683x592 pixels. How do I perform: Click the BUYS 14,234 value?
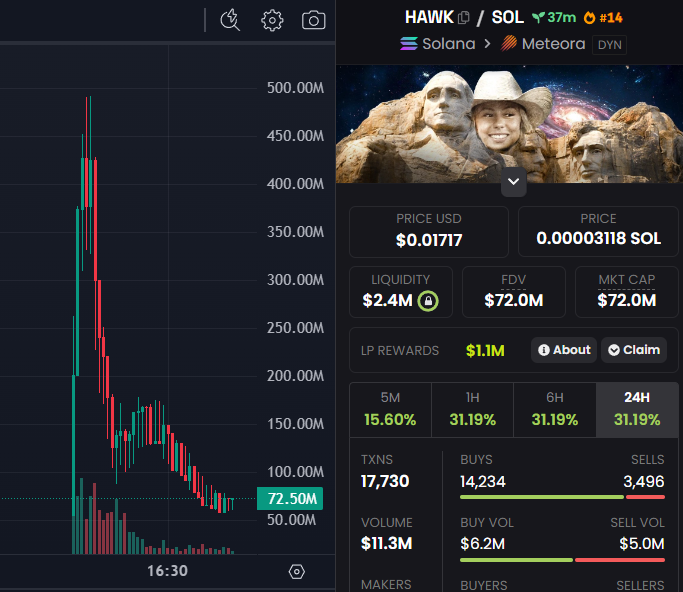click(483, 481)
